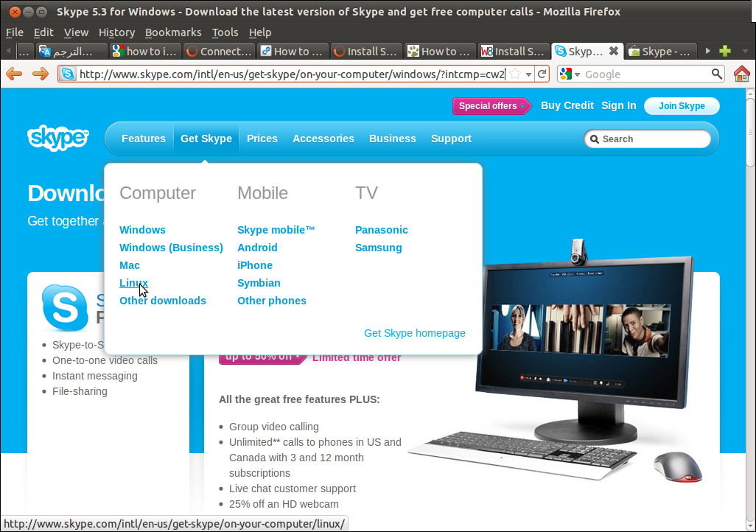Switch to the Arabic translator tab
The height and width of the screenshot is (532, 756).
71,51
